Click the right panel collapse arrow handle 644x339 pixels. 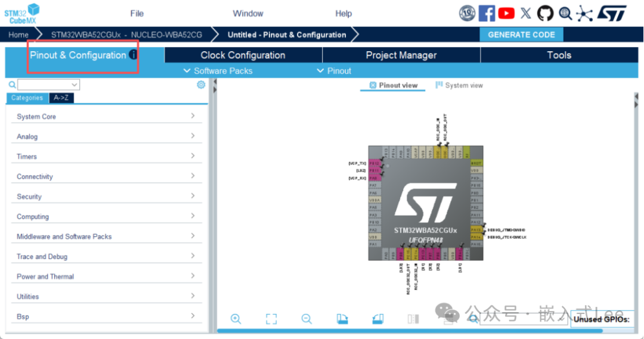pyautogui.click(x=636, y=101)
